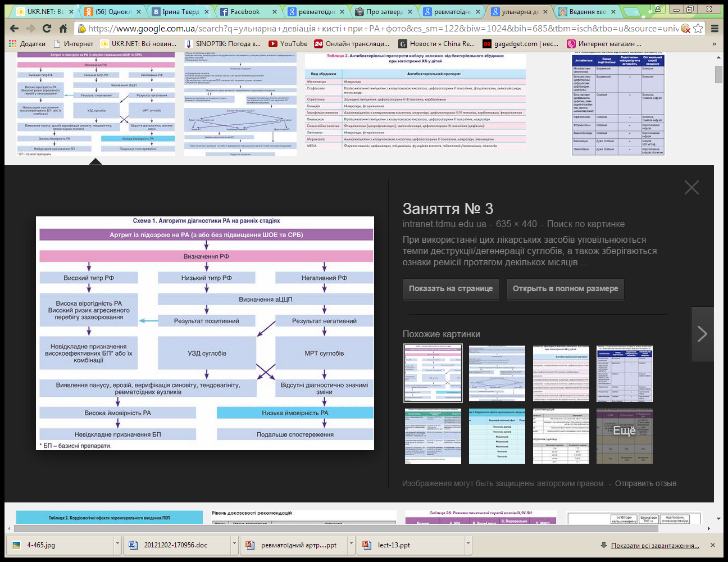Close the downloads bar
728x562 pixels.
click(713, 545)
